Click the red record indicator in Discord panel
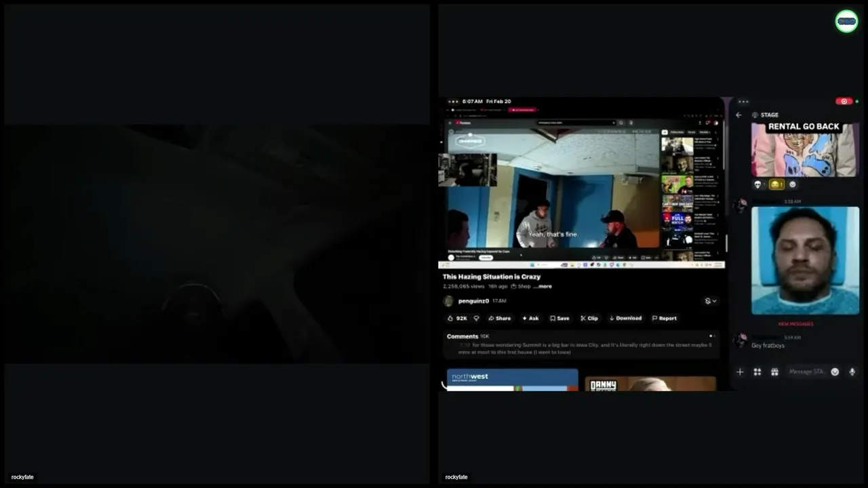The width and height of the screenshot is (868, 488). [844, 101]
